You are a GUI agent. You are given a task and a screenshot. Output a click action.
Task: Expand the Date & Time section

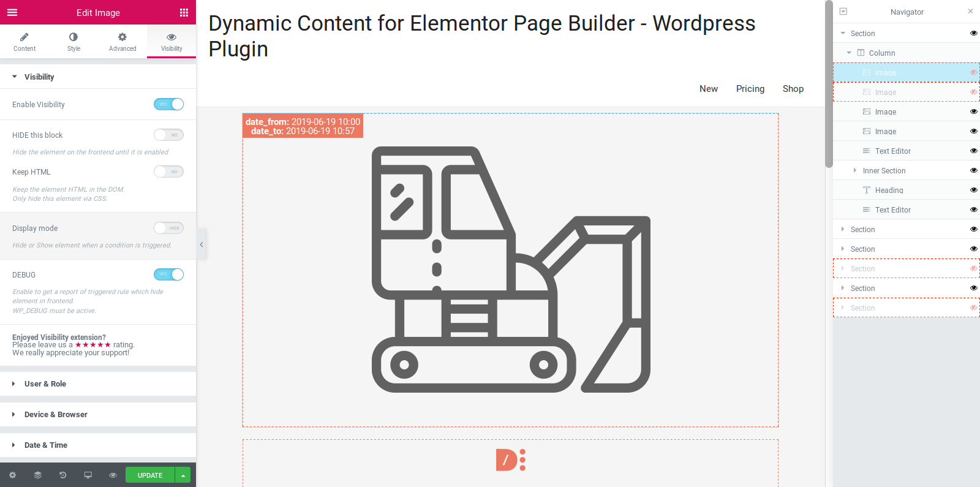pos(98,445)
